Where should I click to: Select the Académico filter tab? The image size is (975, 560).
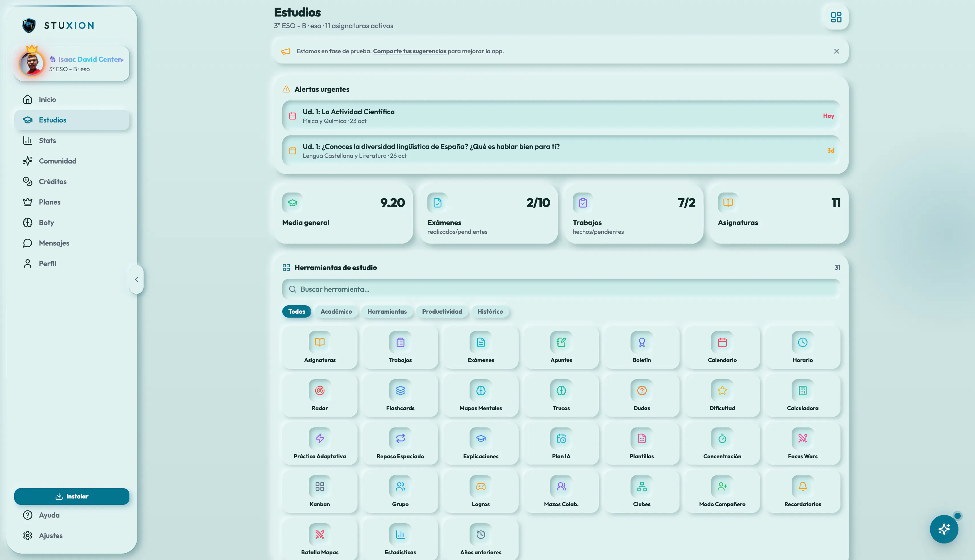pyautogui.click(x=336, y=312)
